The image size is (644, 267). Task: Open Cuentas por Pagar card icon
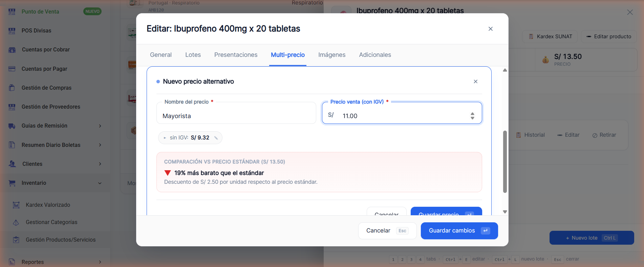(12, 69)
